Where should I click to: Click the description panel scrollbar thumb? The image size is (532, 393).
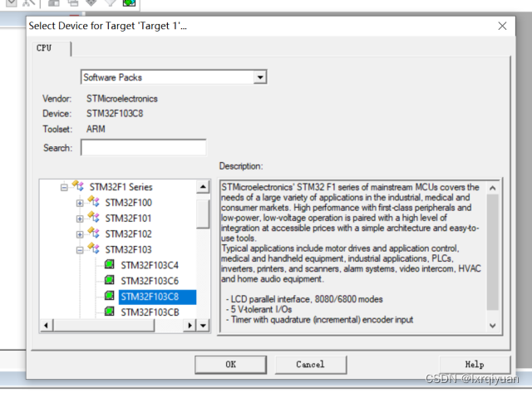click(493, 252)
